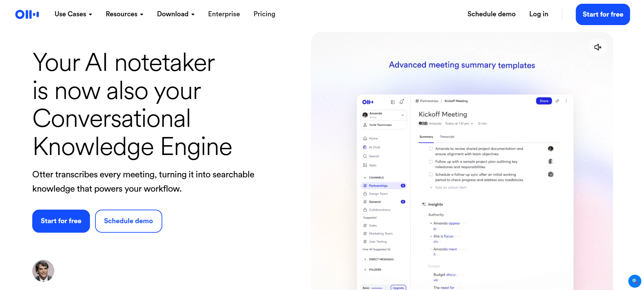Click the Insights sparkle icon
The height and width of the screenshot is (290, 644).
424,204
